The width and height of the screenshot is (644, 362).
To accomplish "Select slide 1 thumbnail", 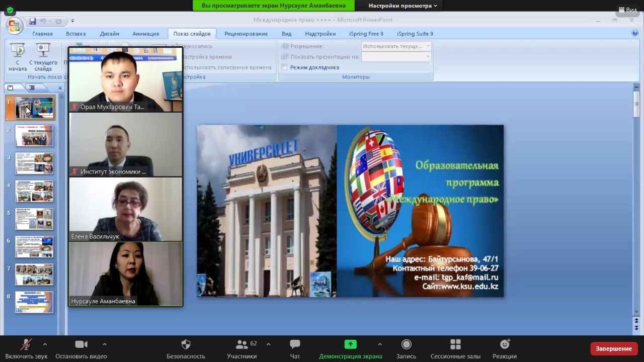I will point(34,108).
